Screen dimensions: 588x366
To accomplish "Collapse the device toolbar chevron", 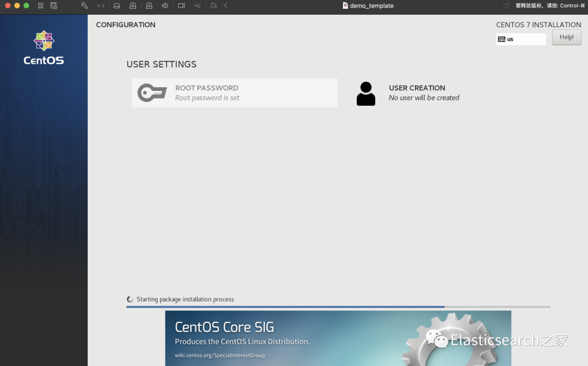I will pos(226,5).
